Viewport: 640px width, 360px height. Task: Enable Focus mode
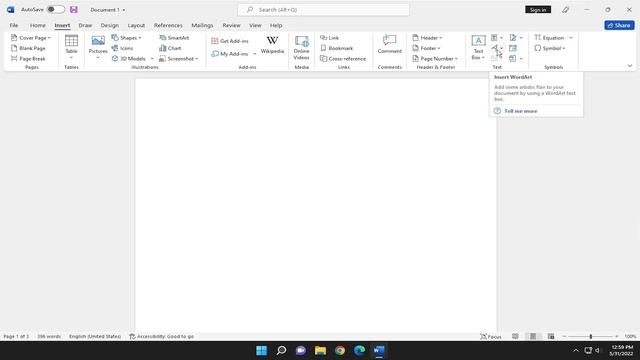(x=491, y=336)
